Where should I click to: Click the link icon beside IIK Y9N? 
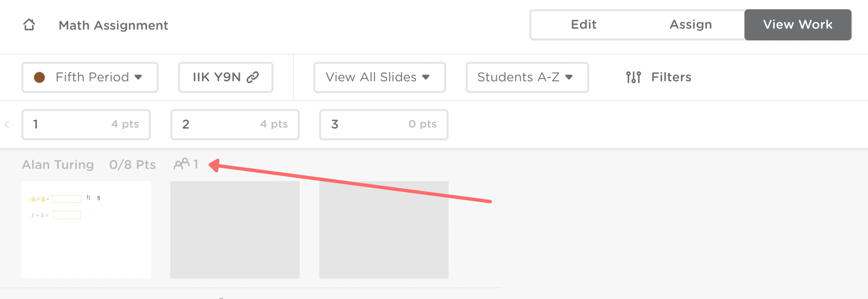coord(253,77)
